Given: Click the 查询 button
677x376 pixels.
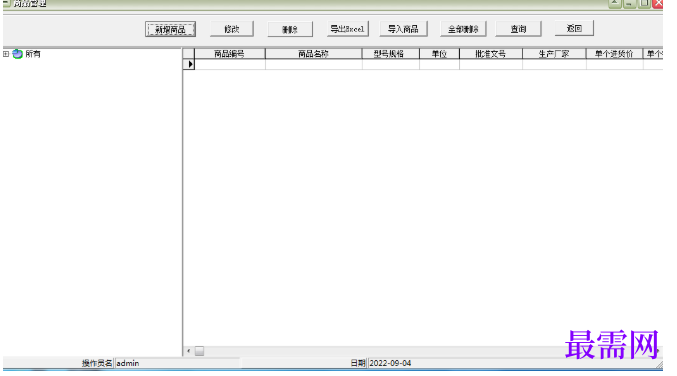Looking at the screenshot, I should (x=518, y=29).
